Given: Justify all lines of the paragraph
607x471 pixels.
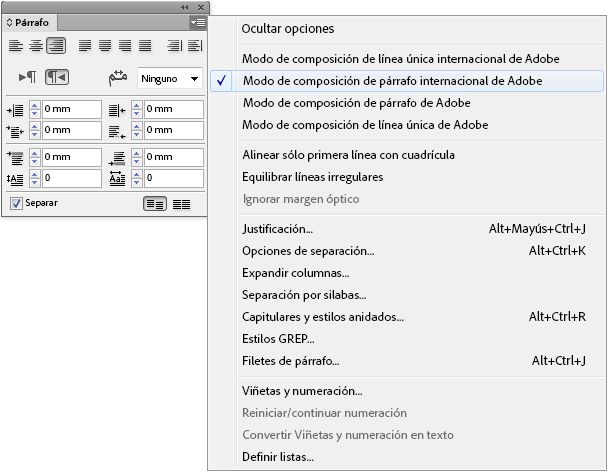Looking at the screenshot, I should [145, 46].
